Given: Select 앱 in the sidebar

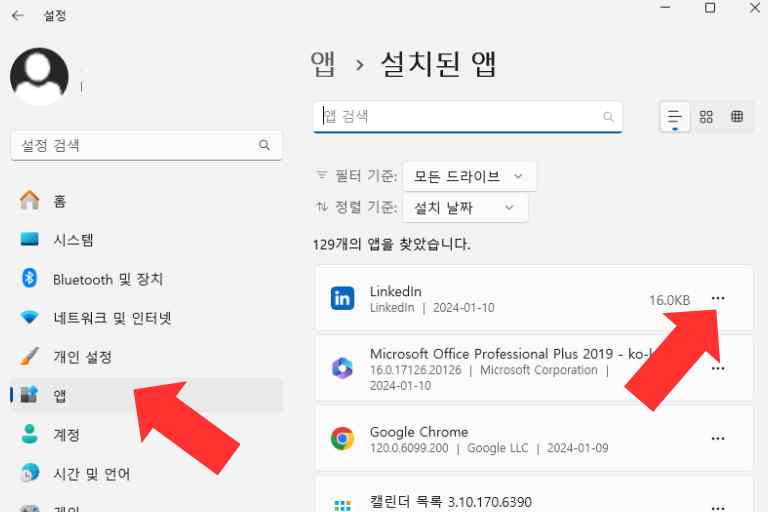Looking at the screenshot, I should [146, 395].
